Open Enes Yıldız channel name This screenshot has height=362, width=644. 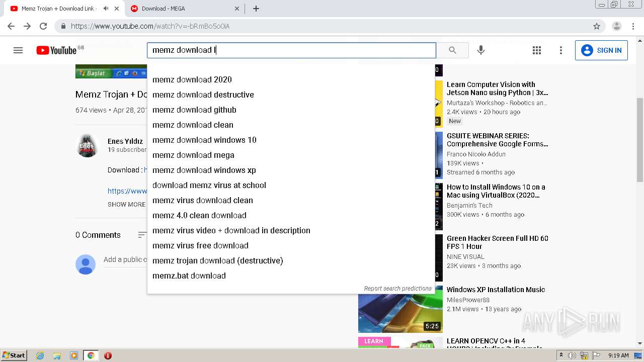coord(125,141)
